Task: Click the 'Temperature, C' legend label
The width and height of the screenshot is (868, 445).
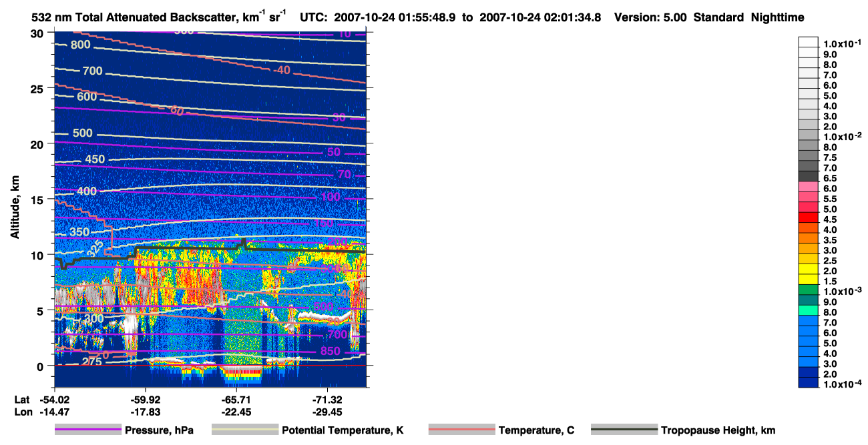Action: [536, 430]
